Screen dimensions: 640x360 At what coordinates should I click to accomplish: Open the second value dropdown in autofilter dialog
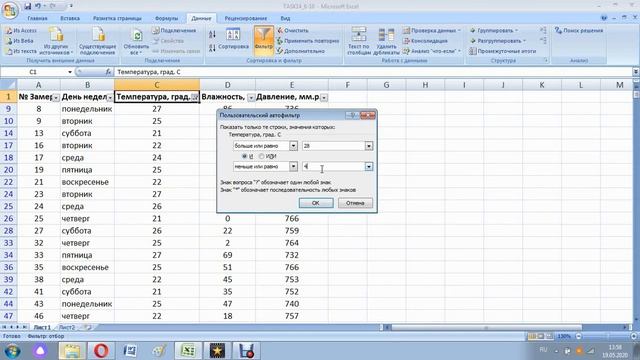coord(369,167)
